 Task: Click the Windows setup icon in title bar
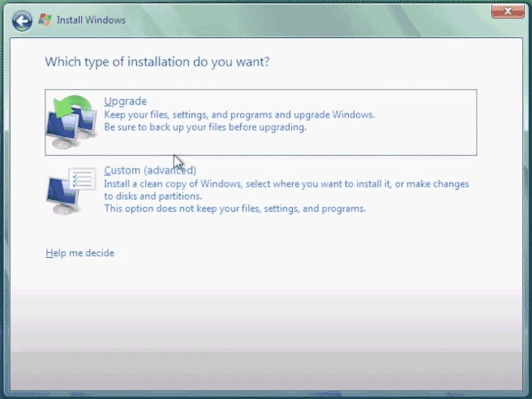[x=45, y=19]
